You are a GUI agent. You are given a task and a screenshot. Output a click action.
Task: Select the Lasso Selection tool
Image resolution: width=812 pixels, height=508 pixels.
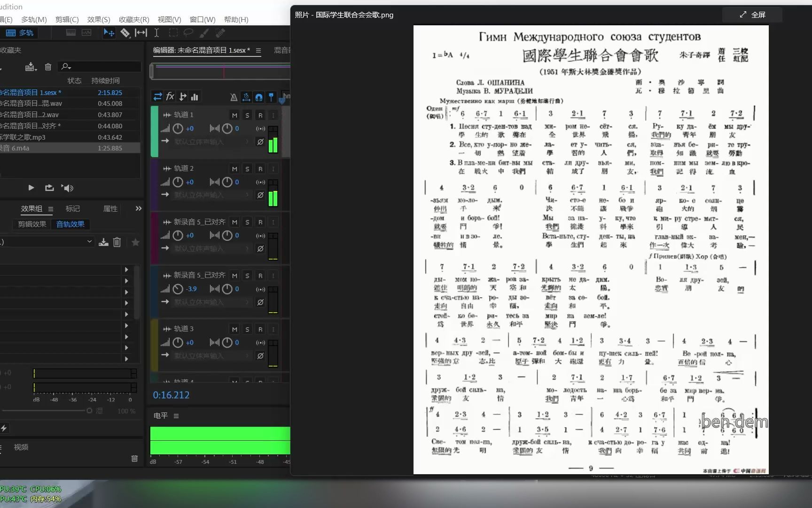(188, 32)
